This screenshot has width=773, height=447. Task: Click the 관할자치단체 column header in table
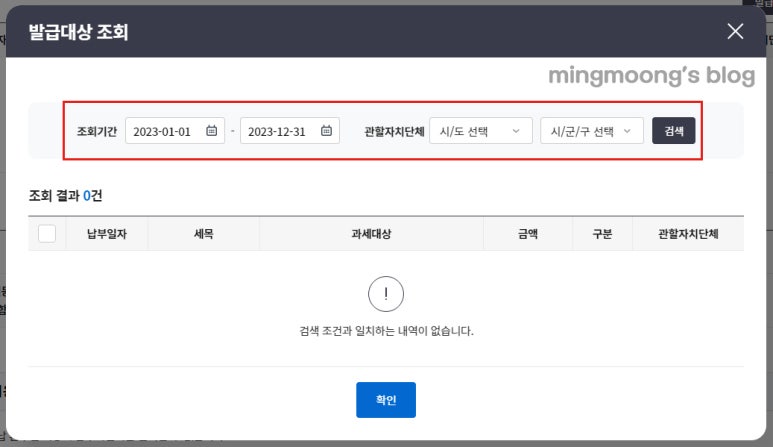coord(688,234)
